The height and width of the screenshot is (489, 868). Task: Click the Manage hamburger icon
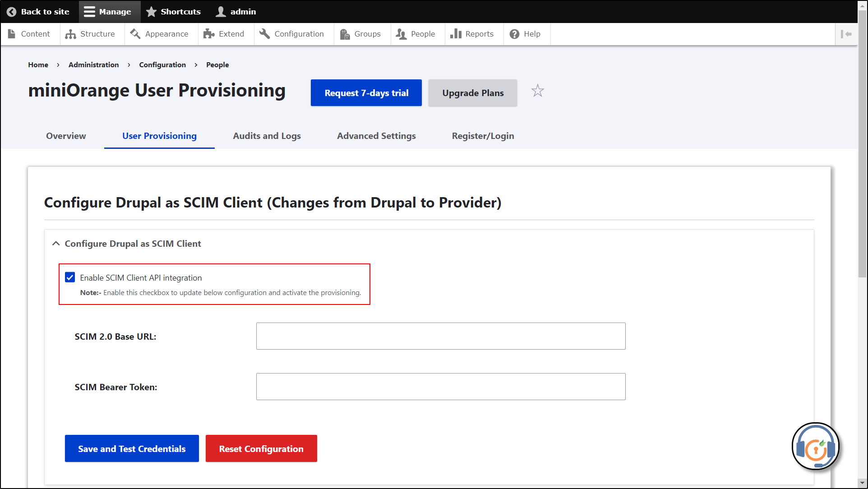coord(89,12)
